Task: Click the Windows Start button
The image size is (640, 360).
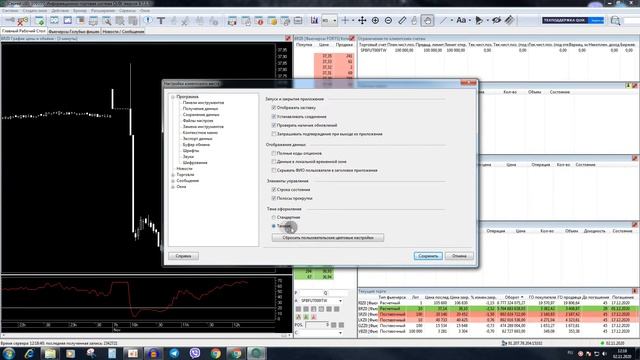Action: click(x=9, y=353)
